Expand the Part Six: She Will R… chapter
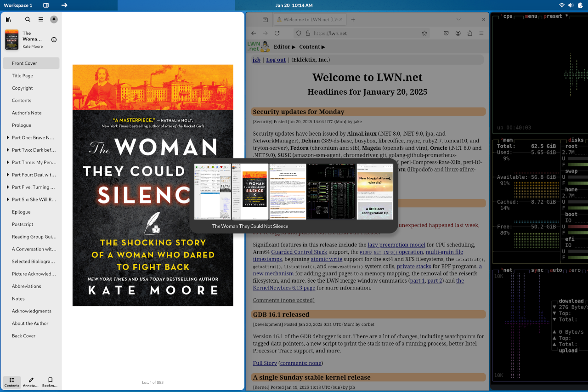This screenshot has height=392, width=588. [8, 199]
